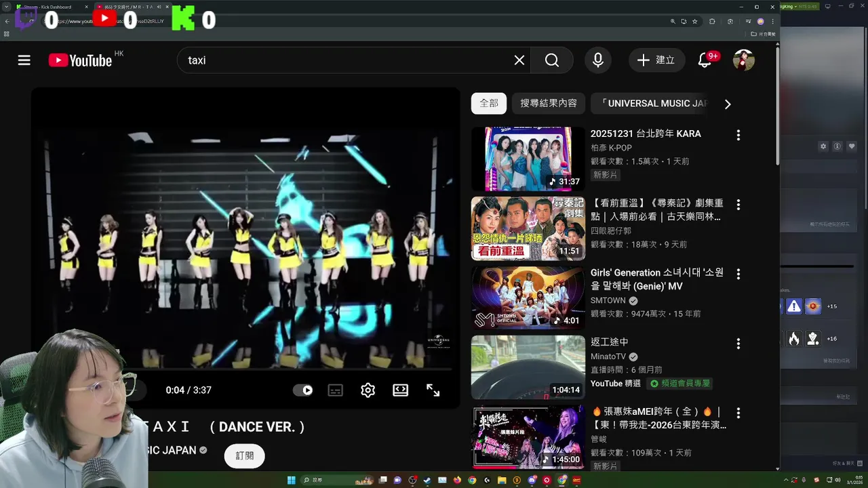The image size is (868, 488).
Task: Open options for 返工途中 video
Action: click(x=738, y=344)
